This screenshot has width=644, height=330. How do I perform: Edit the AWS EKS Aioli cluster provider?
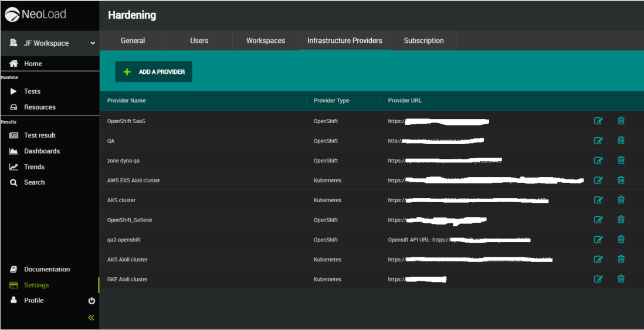pos(598,181)
